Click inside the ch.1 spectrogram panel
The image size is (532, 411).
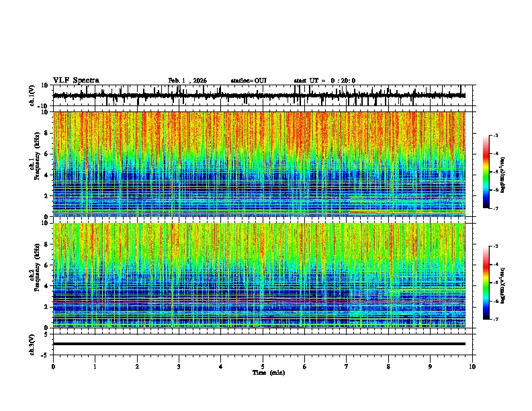tap(259, 164)
